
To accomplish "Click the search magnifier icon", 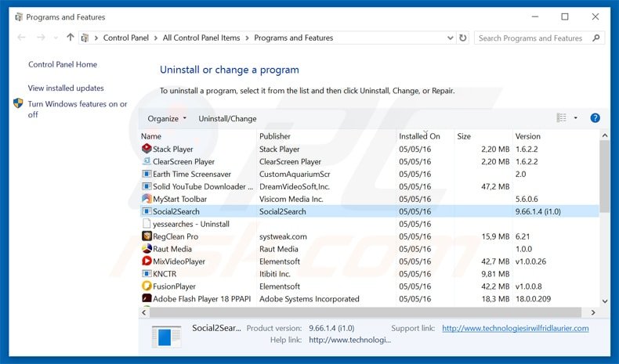I will [596, 38].
